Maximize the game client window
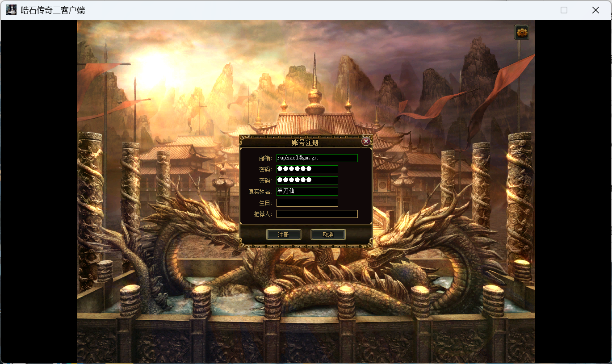612x364 pixels. tap(564, 10)
